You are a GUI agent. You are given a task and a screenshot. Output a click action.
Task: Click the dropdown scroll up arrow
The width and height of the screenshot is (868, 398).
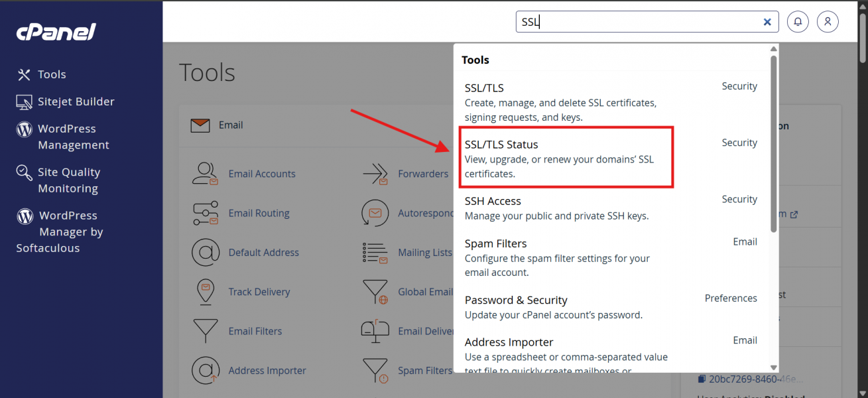(x=773, y=48)
